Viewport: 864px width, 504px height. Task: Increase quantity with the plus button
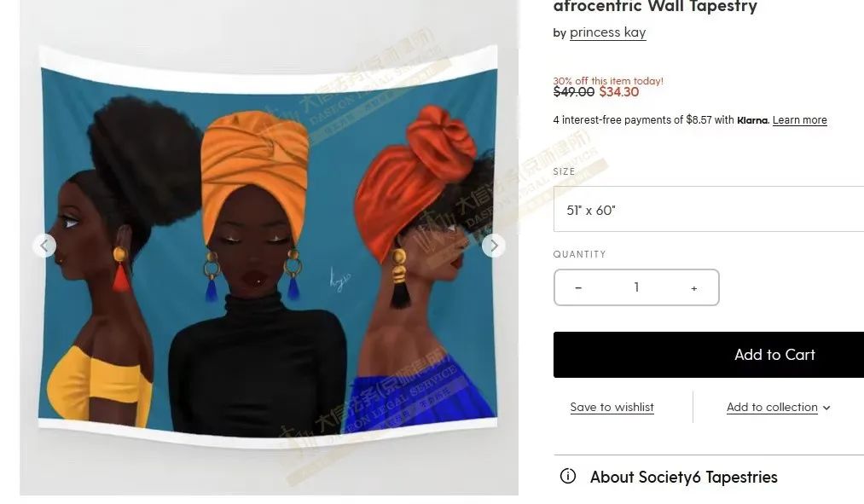pyautogui.click(x=694, y=287)
